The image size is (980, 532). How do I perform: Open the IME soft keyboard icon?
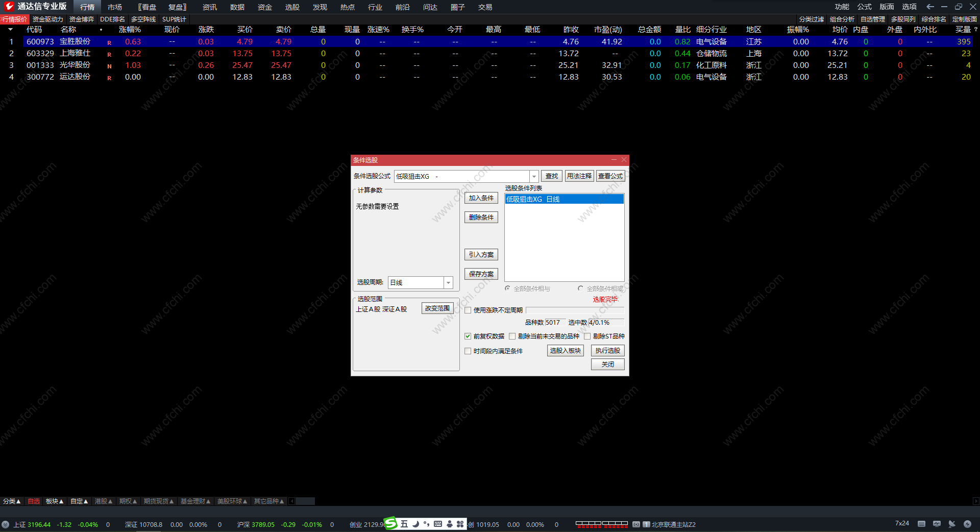[x=438, y=524]
